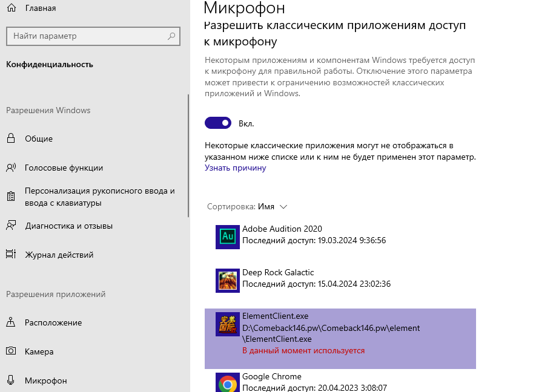
Task: Turn off classic apps microphone access toggle
Action: [218, 123]
